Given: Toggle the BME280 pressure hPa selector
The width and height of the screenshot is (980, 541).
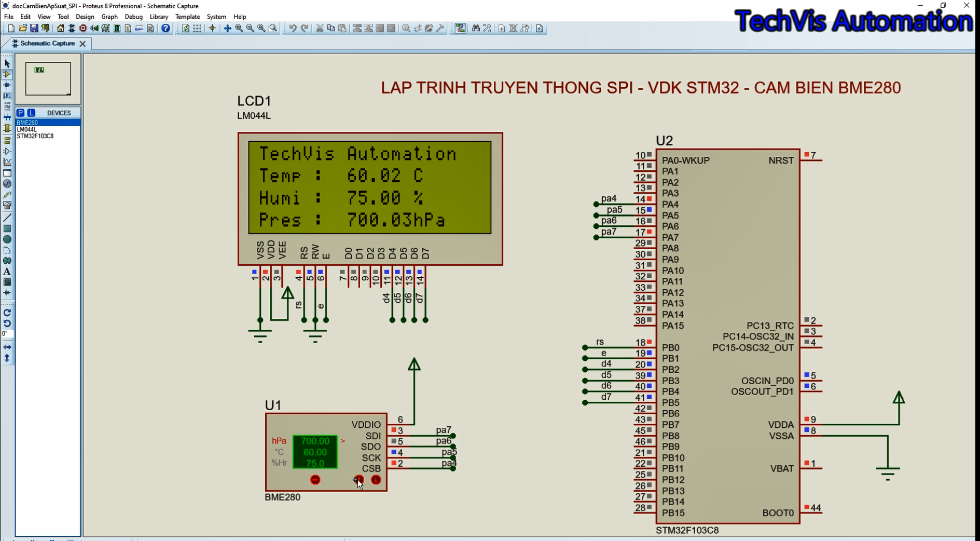Looking at the screenshot, I should [x=279, y=441].
